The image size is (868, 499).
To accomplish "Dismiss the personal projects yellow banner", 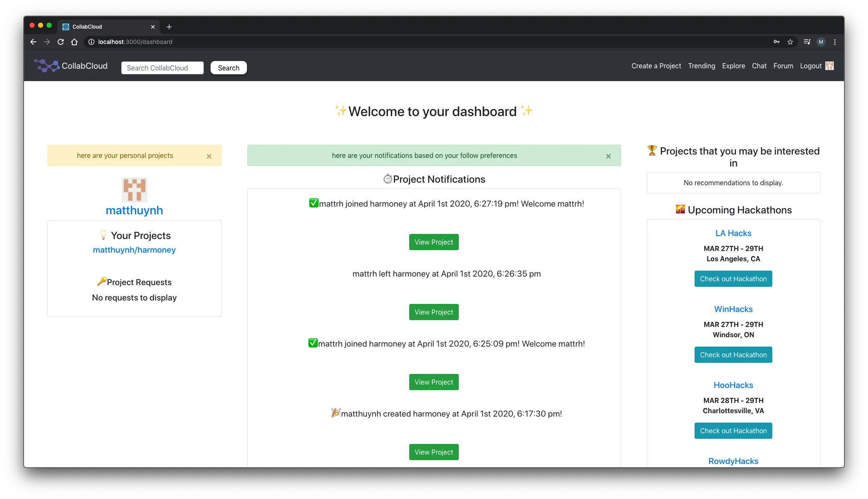I will (209, 156).
